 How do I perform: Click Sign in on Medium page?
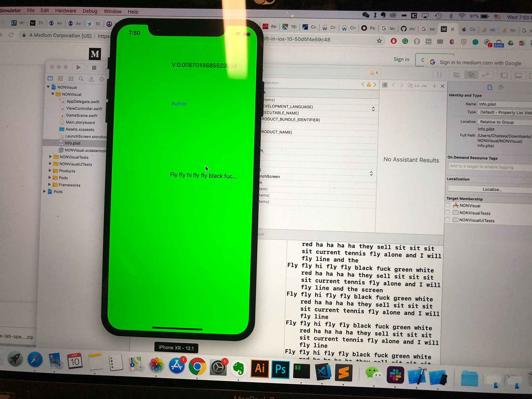pyautogui.click(x=401, y=59)
